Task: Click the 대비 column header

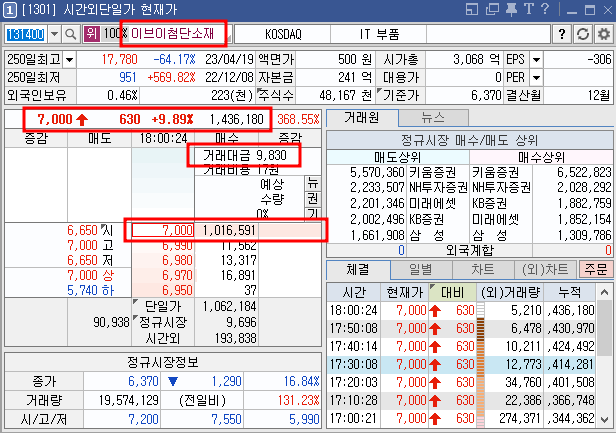Action: (x=452, y=292)
